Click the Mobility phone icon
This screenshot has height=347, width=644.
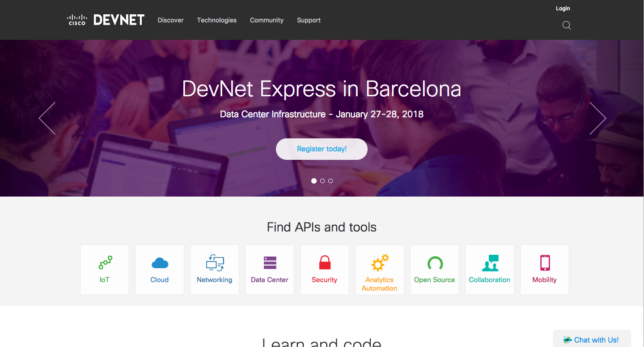(x=545, y=263)
